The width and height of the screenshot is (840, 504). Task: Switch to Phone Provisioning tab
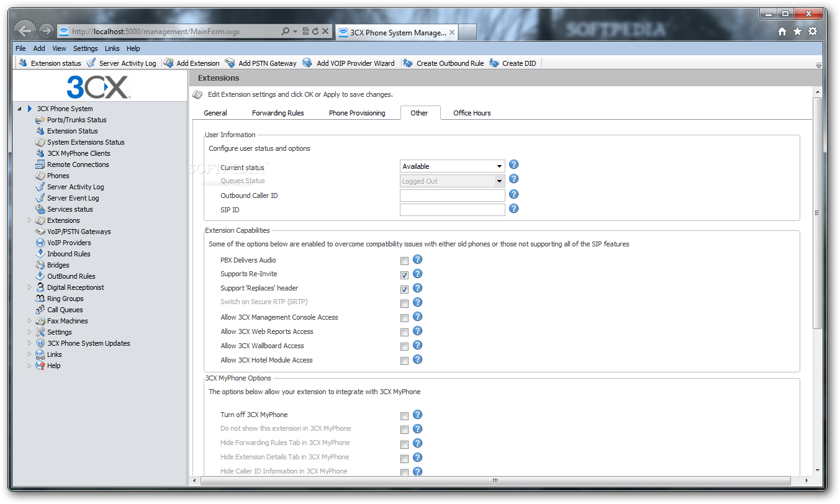click(357, 113)
